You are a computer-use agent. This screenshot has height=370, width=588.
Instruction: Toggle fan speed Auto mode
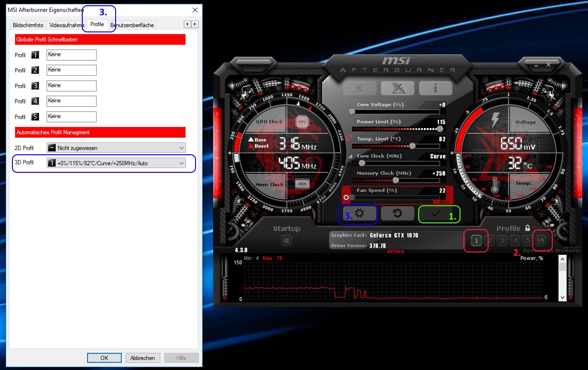tap(444, 202)
